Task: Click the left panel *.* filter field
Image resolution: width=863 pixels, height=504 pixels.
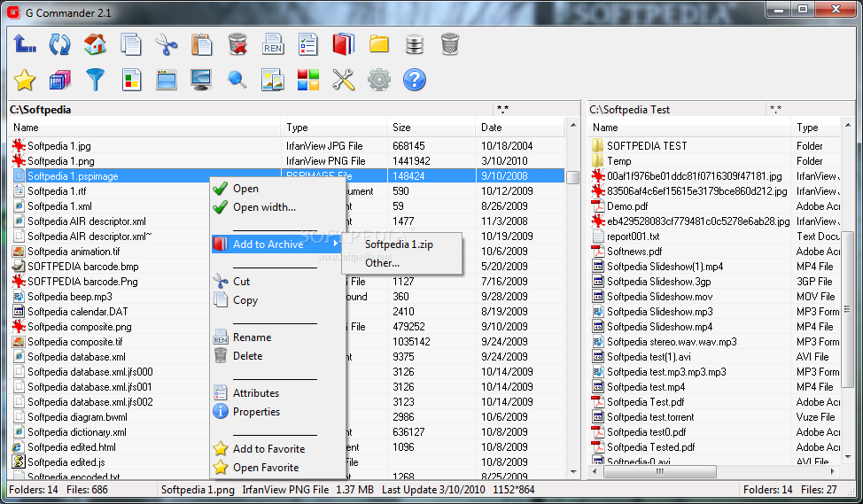Action: pos(537,109)
